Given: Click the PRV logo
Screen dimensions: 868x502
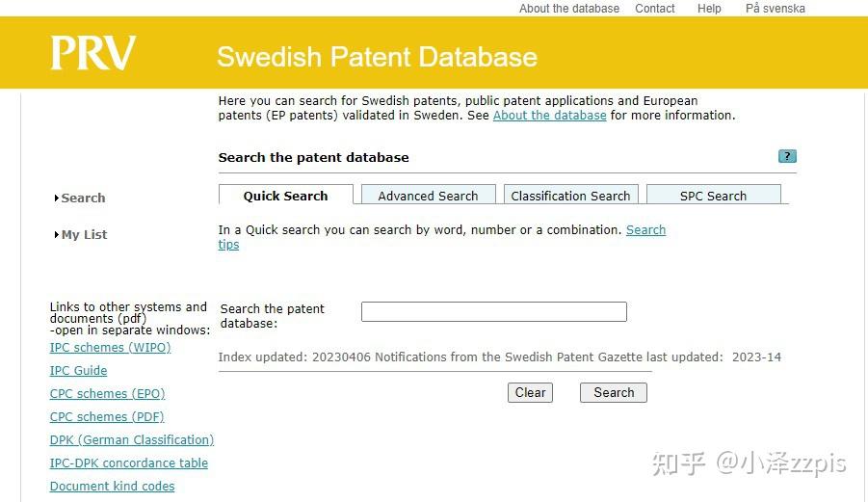Looking at the screenshot, I should [x=93, y=54].
